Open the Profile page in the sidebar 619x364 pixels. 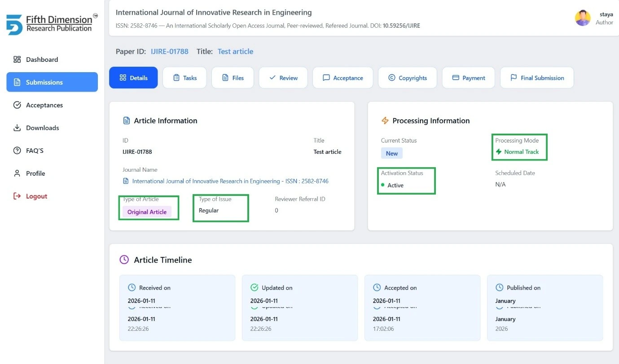(52, 173)
